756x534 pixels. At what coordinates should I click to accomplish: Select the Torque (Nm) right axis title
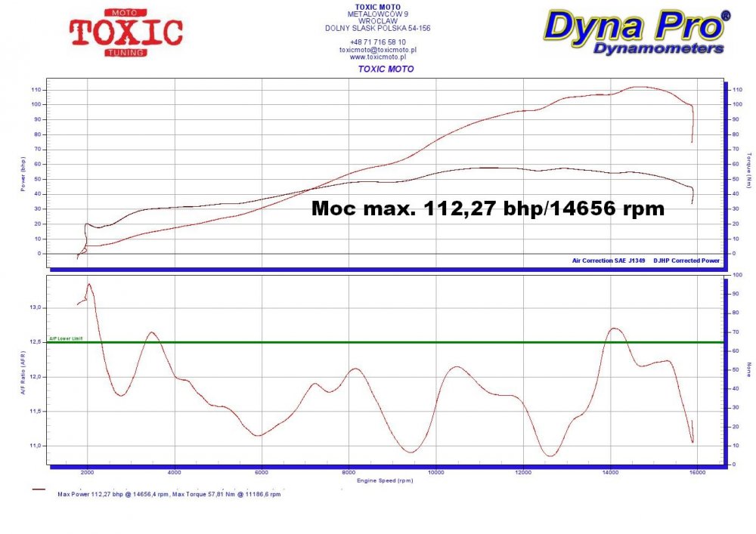click(748, 170)
